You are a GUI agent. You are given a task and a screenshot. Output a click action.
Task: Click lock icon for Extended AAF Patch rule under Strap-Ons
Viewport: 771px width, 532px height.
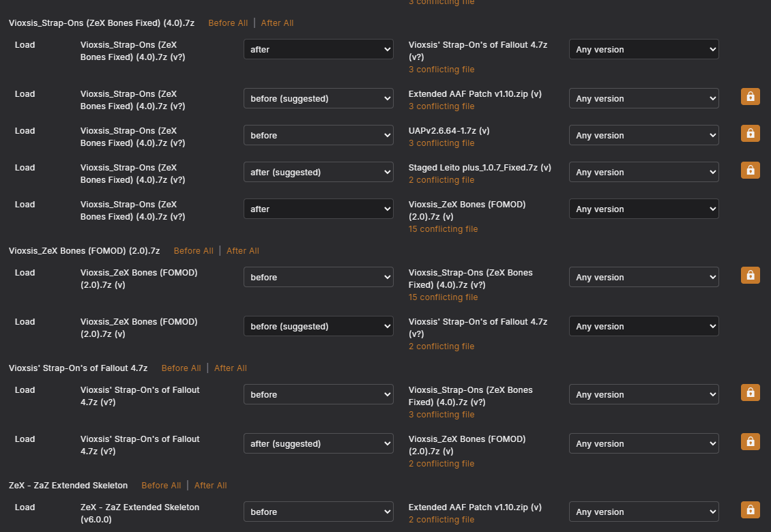(x=751, y=96)
